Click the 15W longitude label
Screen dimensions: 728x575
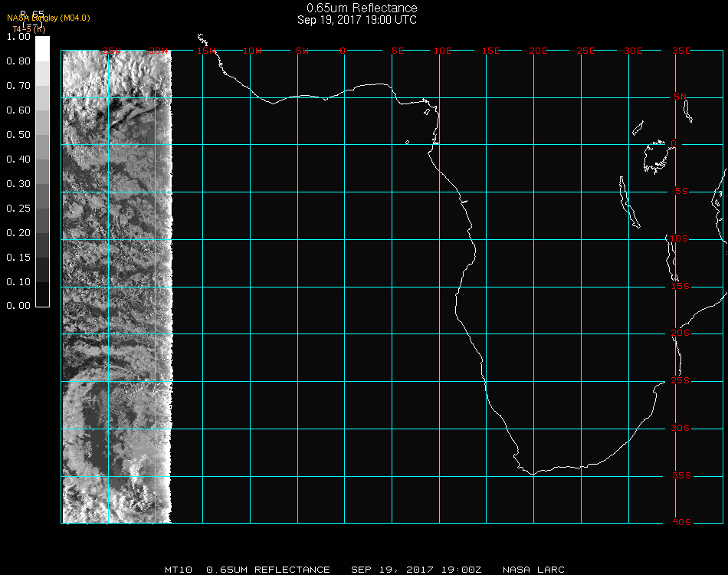coord(205,51)
